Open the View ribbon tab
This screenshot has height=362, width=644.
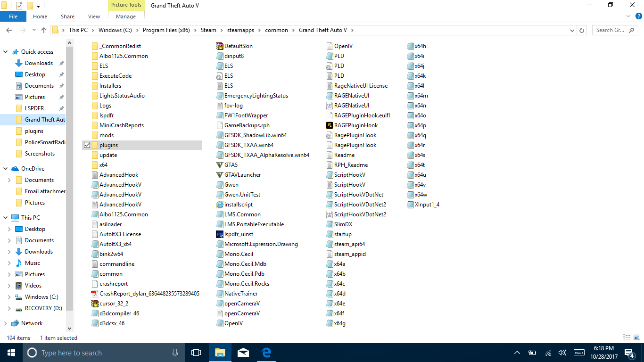[94, 16]
